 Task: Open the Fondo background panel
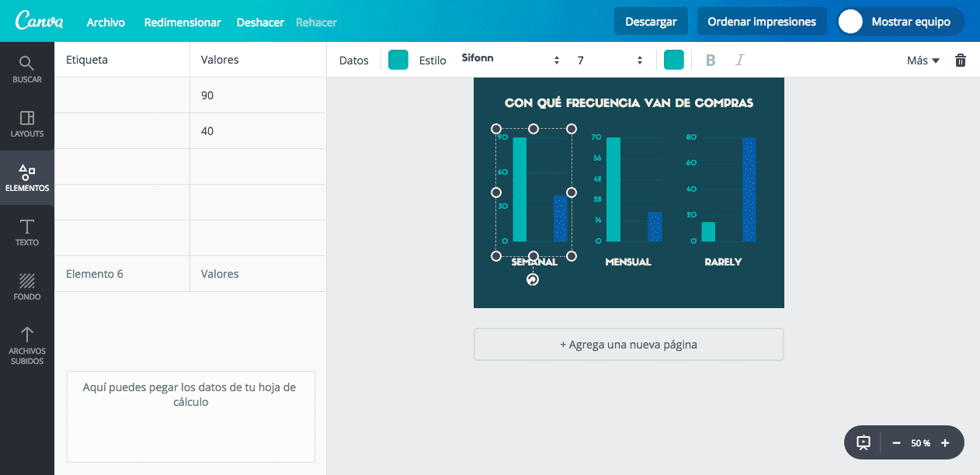[27, 286]
